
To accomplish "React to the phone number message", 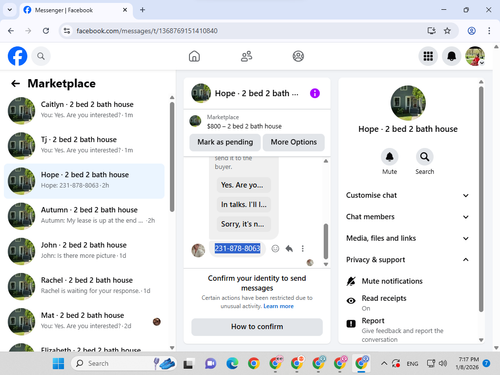I will click(x=275, y=248).
